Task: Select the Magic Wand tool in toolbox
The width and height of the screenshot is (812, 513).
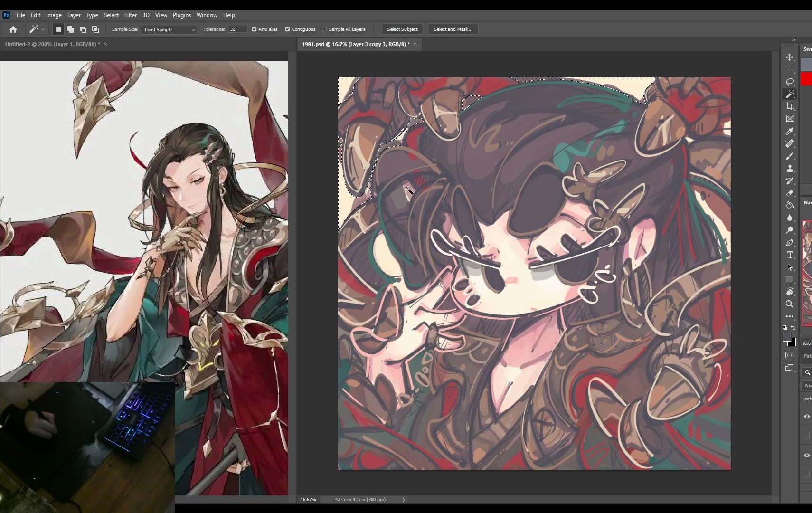Action: pos(790,94)
